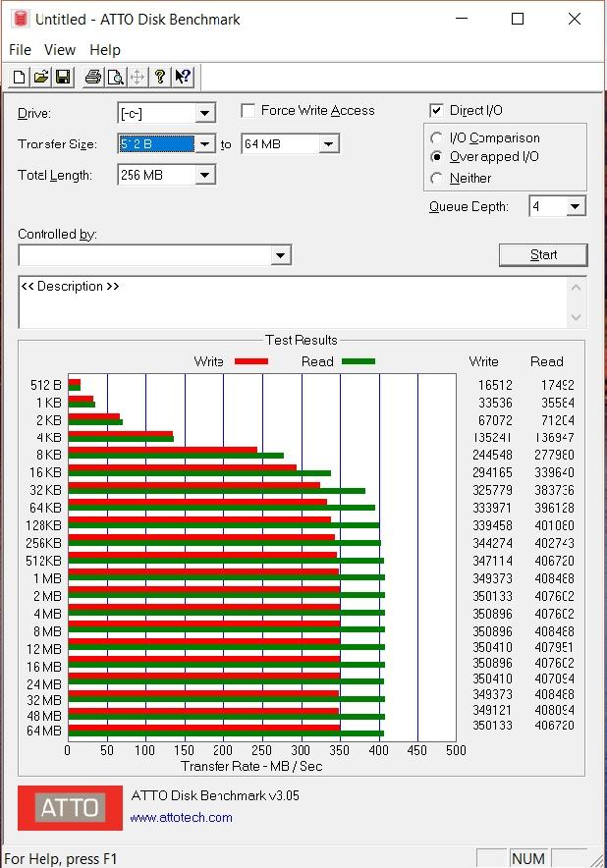
Task: Open the View menu
Action: pos(60,50)
